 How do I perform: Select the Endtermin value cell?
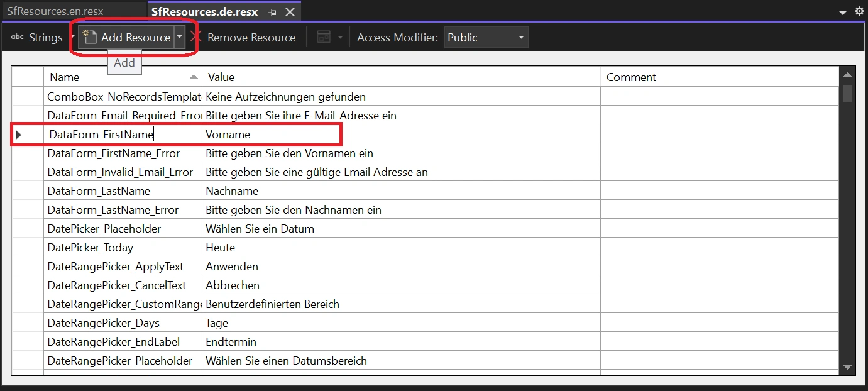pos(401,342)
